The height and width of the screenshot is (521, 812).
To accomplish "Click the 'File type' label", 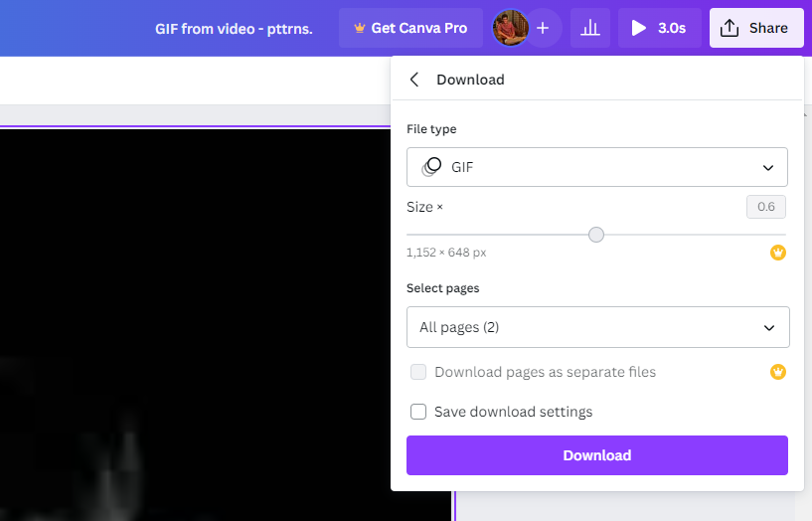I will [x=431, y=129].
